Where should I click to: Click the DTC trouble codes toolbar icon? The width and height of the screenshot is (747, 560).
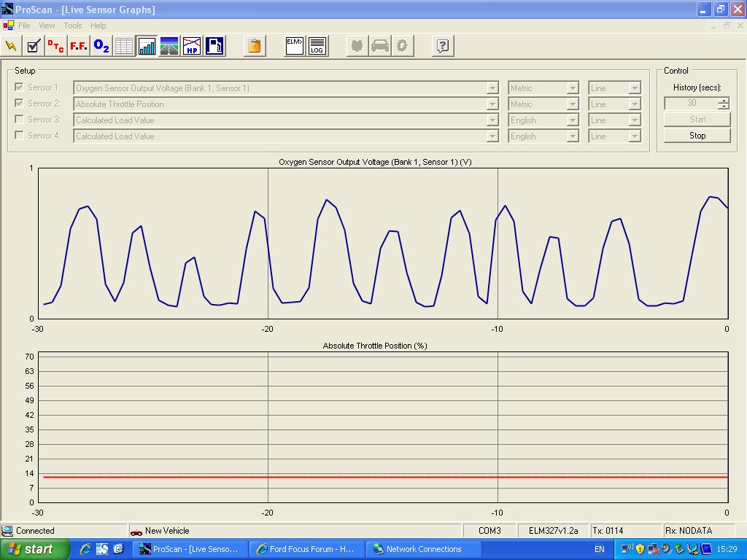pos(55,46)
